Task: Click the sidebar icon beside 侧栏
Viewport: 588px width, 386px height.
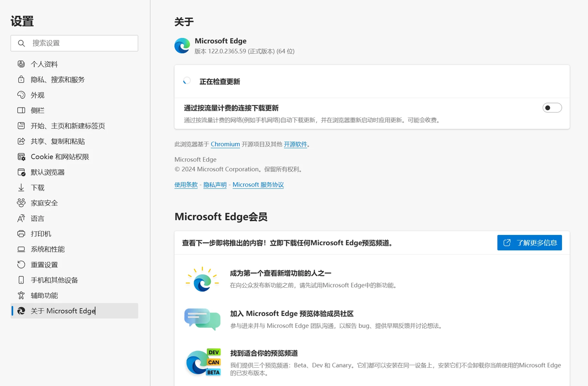Action: (21, 110)
